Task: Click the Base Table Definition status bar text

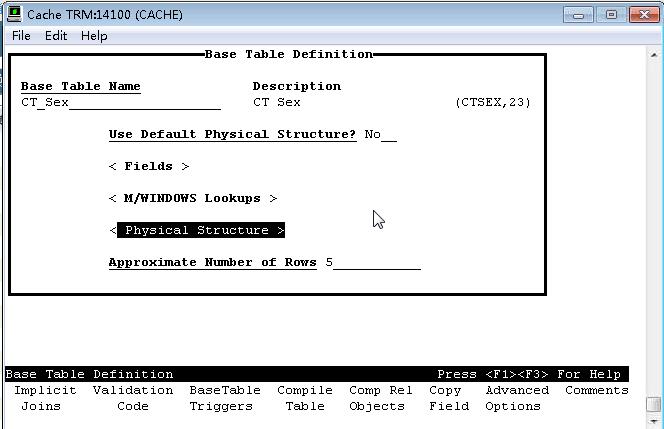Action: 89,374
